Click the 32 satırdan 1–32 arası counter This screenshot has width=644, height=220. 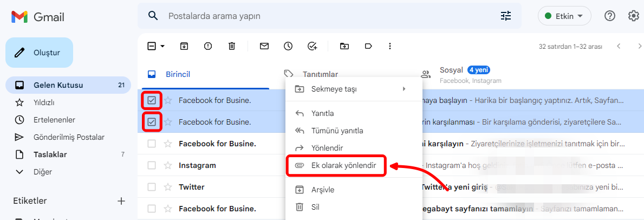[x=571, y=47]
